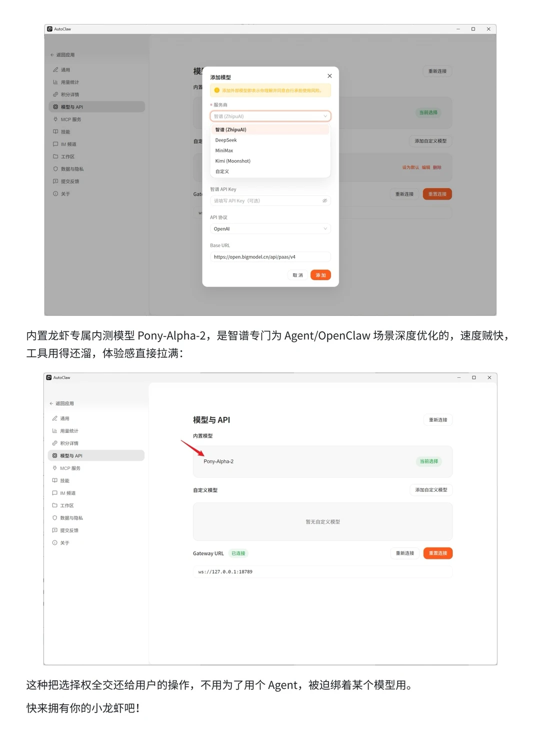Viewport: 540px width, 756px height.
Task: Focus the 智谱 API Key input field
Action: pyautogui.click(x=270, y=201)
